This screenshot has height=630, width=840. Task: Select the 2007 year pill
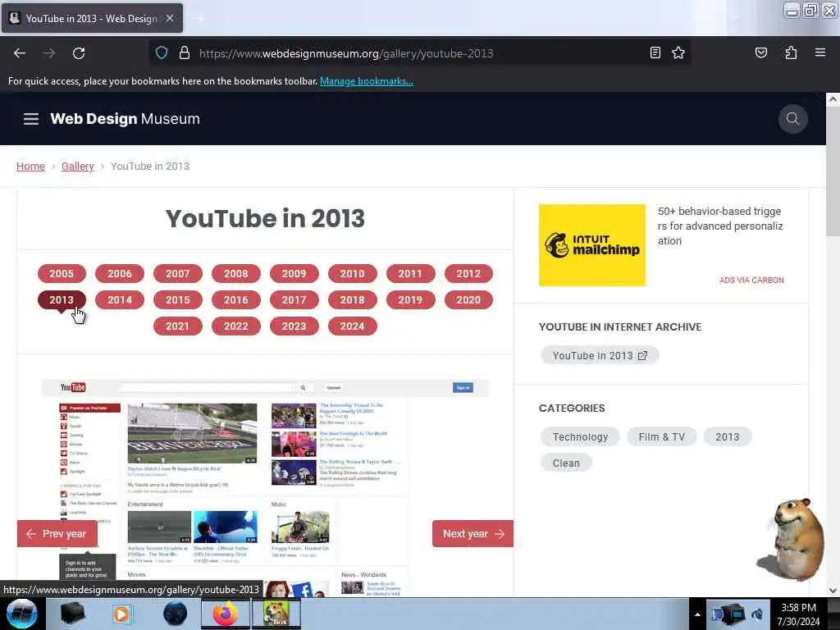(x=178, y=274)
